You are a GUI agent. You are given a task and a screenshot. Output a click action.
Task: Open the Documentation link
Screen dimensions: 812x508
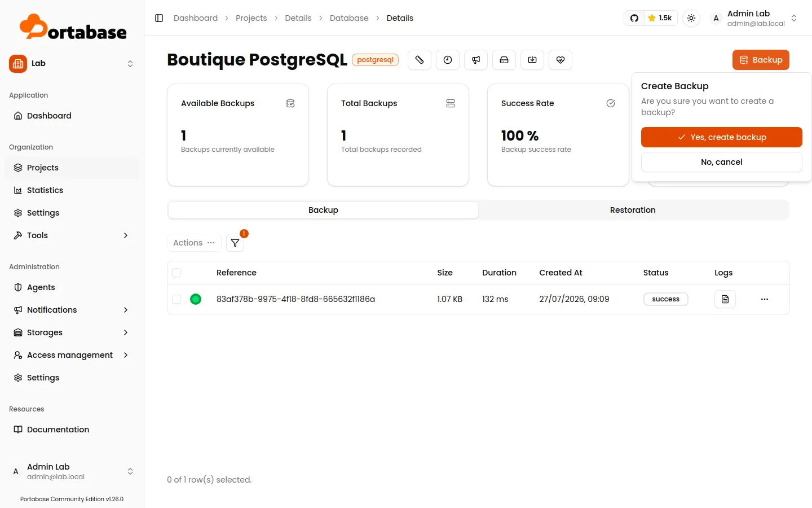(72, 430)
